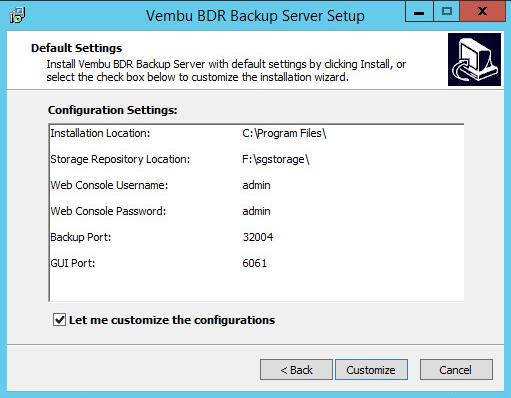Click the F:\sgstorage\ path value
This screenshot has width=511, height=398.
276,159
